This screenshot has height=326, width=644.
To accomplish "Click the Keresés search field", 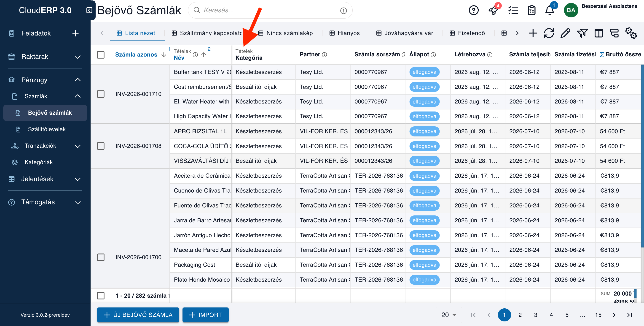I will 270,10.
